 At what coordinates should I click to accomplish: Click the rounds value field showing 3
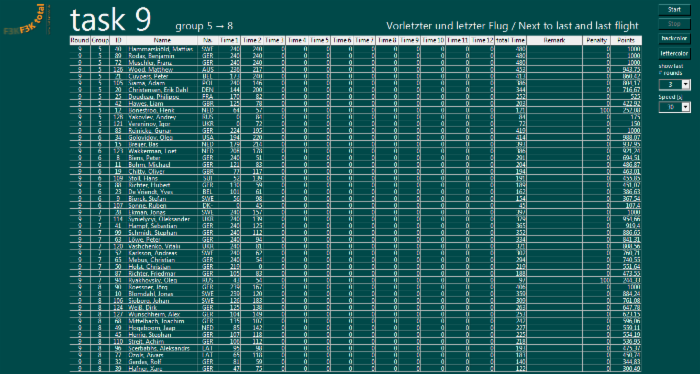coord(670,85)
